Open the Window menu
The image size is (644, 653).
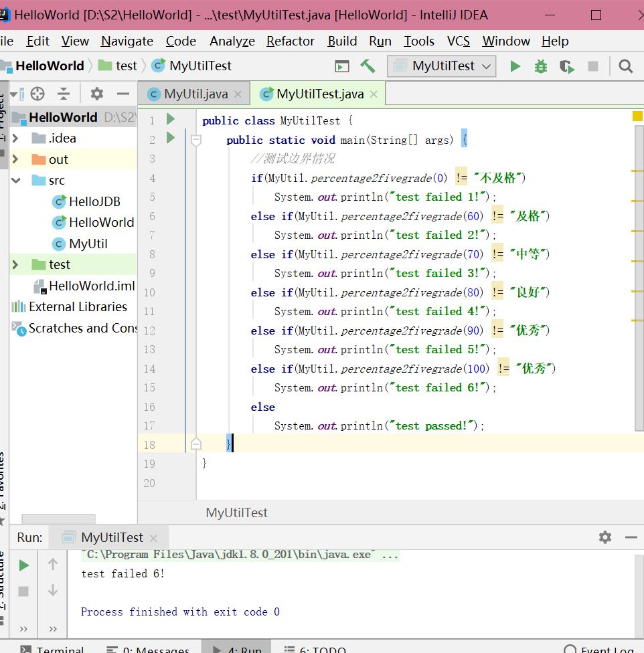coord(506,41)
